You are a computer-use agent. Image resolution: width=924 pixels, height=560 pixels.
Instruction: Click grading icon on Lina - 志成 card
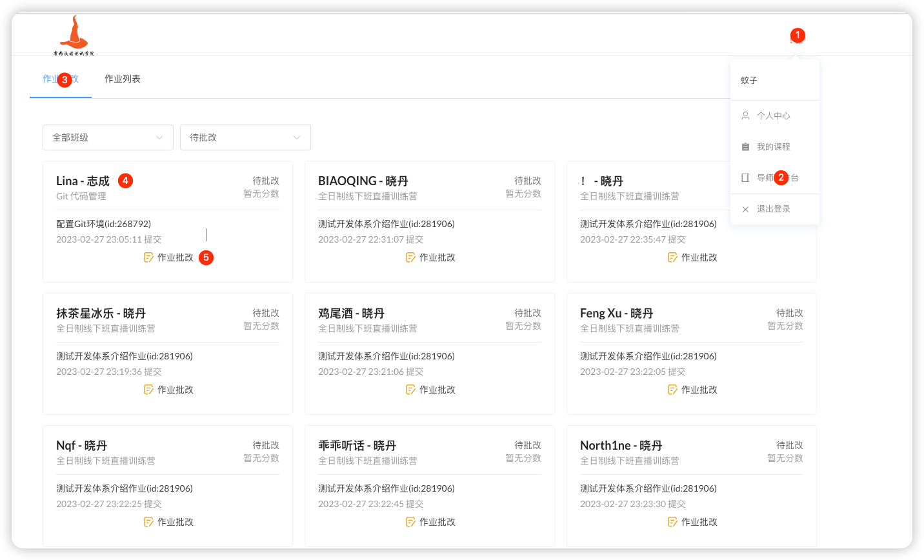[148, 257]
